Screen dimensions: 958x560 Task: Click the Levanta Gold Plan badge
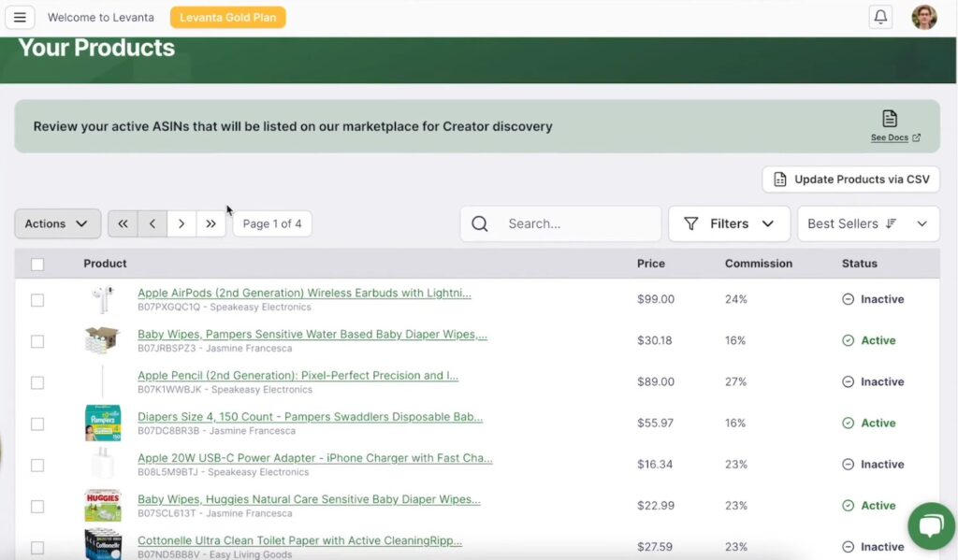[228, 17]
